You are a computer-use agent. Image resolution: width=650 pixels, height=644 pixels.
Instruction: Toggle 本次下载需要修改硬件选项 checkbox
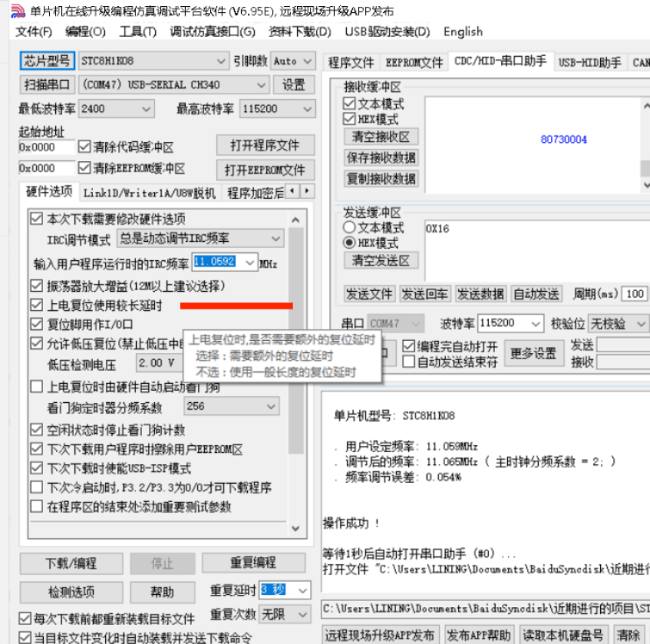[x=37, y=219]
